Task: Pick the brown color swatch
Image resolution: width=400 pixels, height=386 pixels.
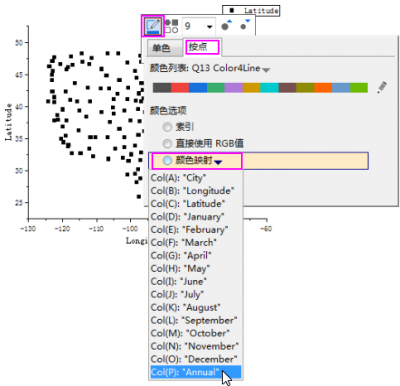Action: click(287, 88)
